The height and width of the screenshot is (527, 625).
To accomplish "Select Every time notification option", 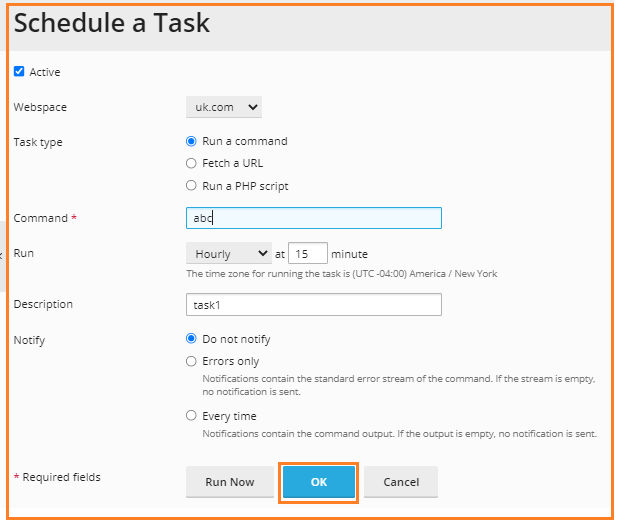I will pyautogui.click(x=191, y=415).
